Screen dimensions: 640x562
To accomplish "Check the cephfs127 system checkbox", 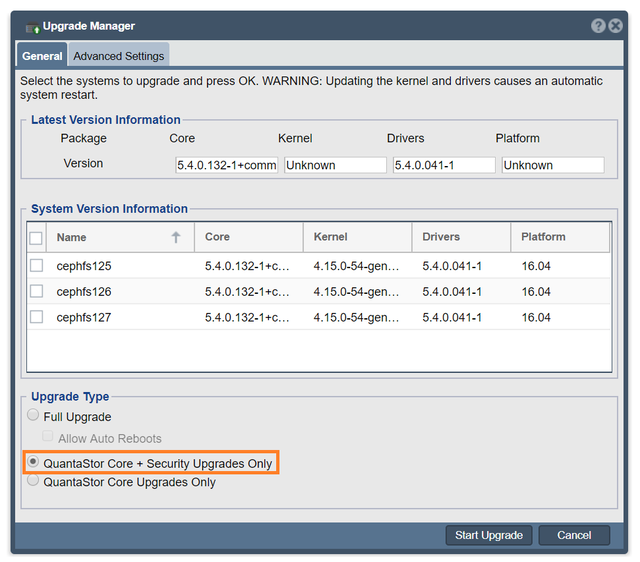I will 36,317.
